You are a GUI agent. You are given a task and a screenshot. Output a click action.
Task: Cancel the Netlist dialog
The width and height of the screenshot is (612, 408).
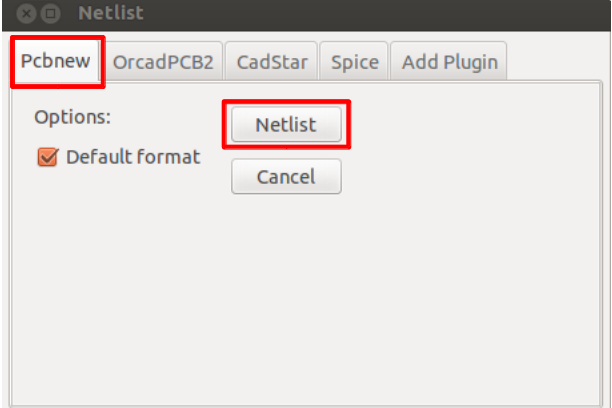(x=286, y=176)
